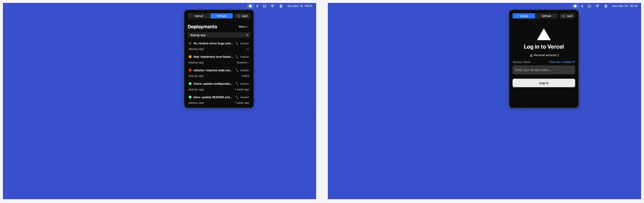Viewport: 644px width, 203px height.
Task: Click the Wi-Fi icon above the Deployments panel
Action: pos(273,6)
